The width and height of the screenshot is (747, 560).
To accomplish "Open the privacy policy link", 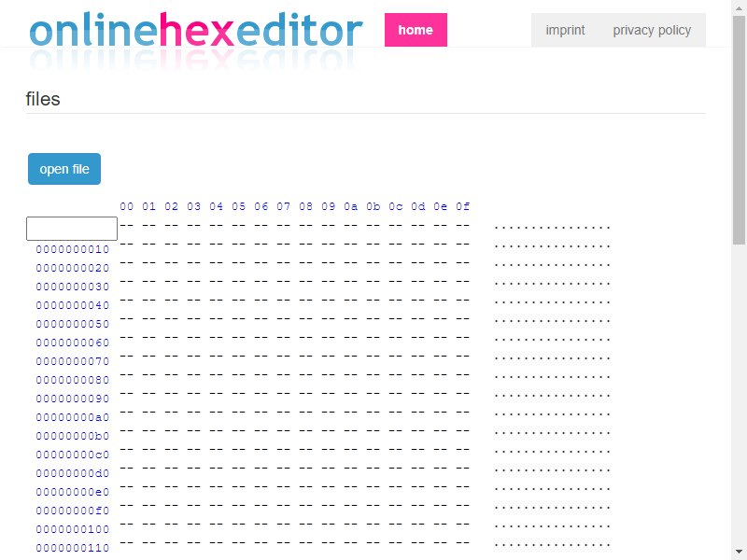I will tap(652, 30).
